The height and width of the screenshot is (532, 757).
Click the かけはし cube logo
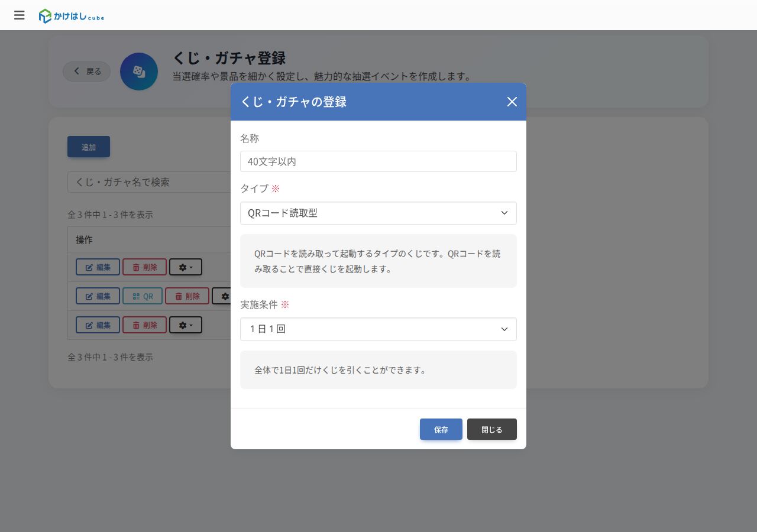click(72, 16)
